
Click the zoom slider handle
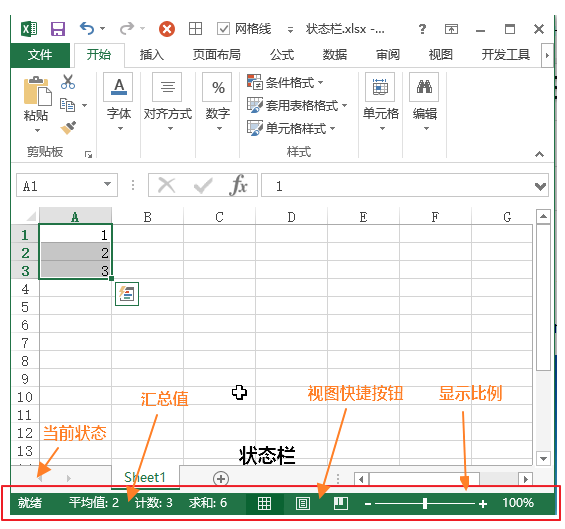pyautogui.click(x=425, y=503)
